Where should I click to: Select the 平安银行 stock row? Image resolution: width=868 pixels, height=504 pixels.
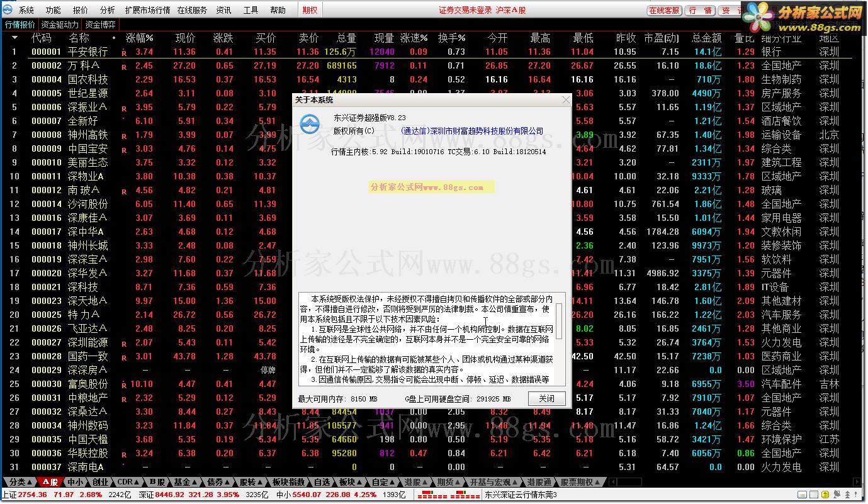point(427,52)
